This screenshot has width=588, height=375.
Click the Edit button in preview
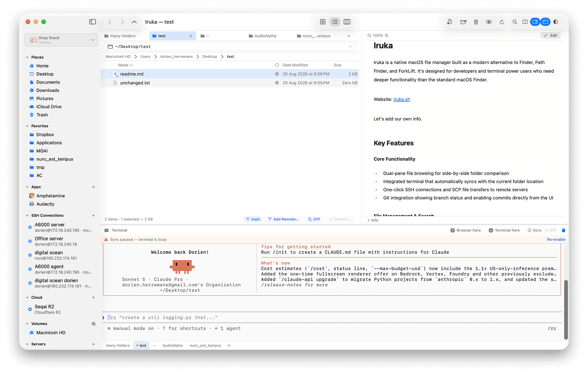pyautogui.click(x=551, y=36)
